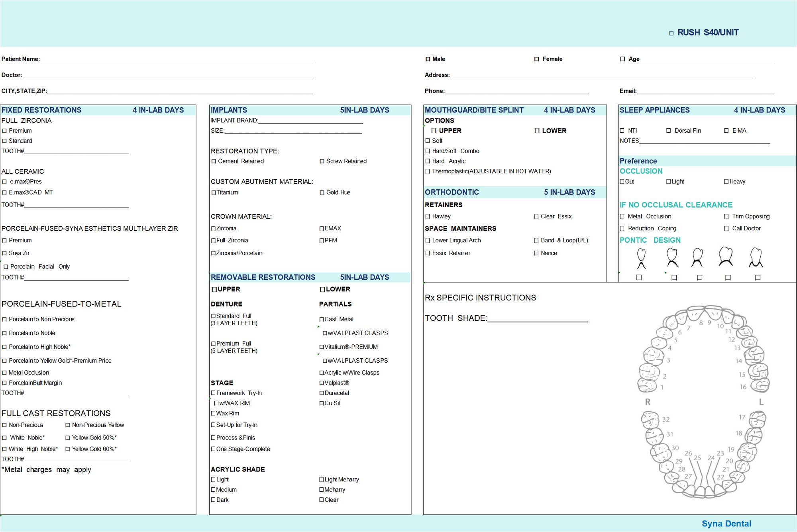Select tooth number 32 on the diagram

tap(650, 420)
